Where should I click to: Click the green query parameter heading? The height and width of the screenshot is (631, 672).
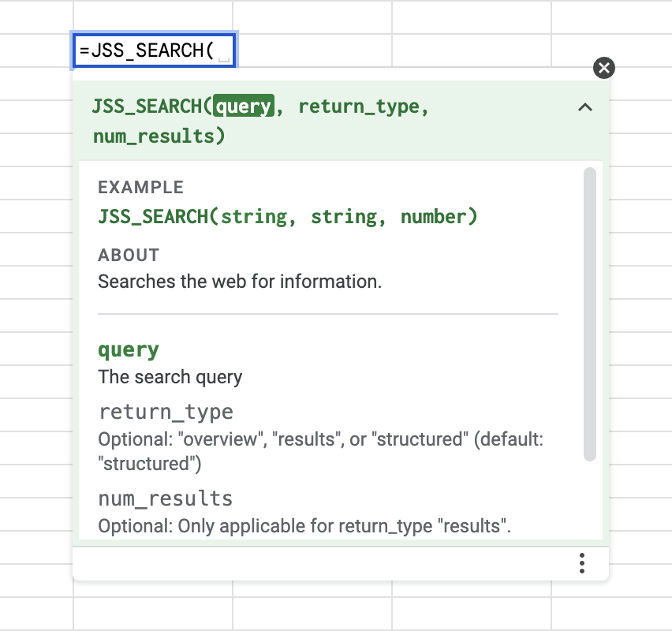(x=129, y=349)
